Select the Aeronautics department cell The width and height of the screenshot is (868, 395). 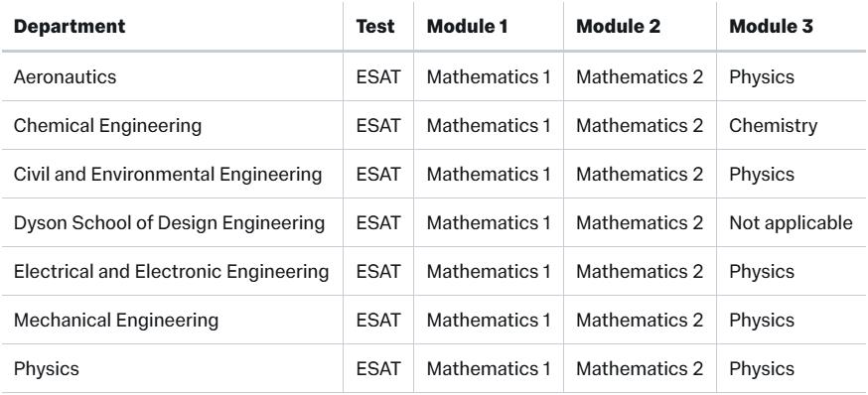point(65,76)
